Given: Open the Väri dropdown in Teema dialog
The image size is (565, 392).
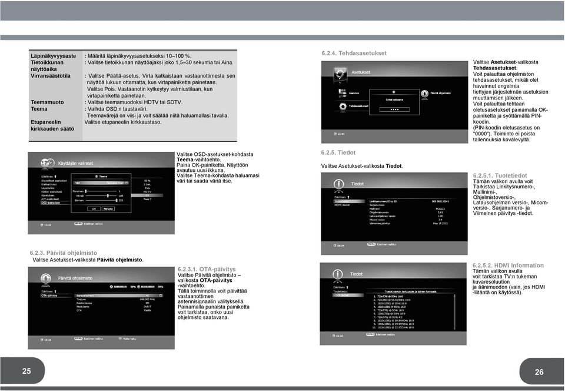Looking at the screenshot, I should [x=101, y=183].
